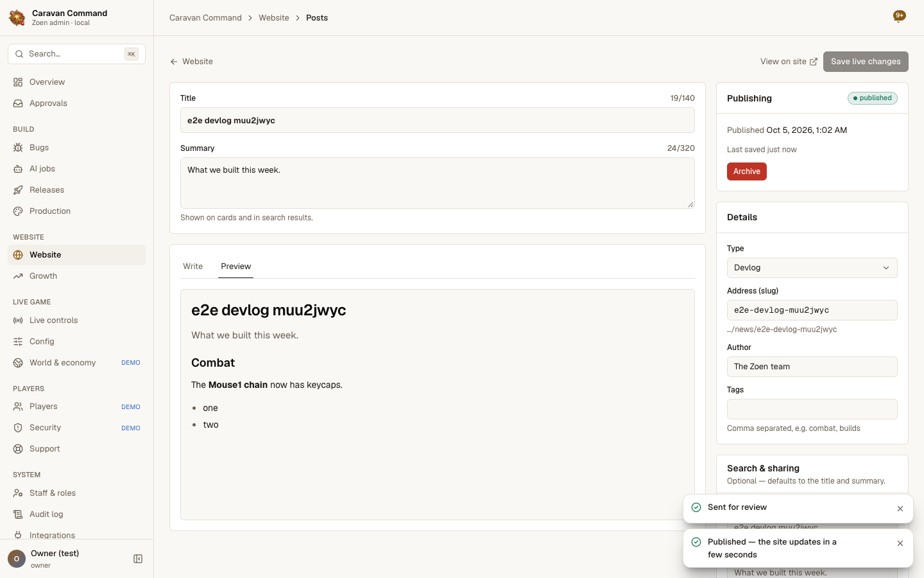
Task: Click the Caravan Command breadcrumb link
Action: click(205, 18)
